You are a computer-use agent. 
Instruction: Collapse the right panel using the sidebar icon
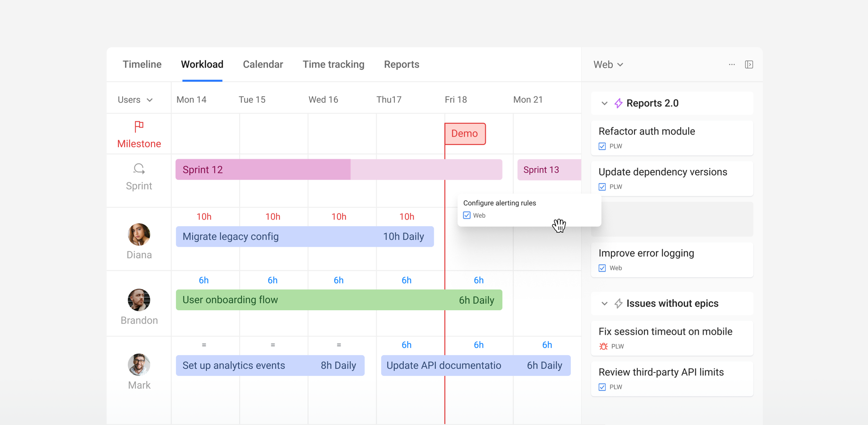(x=749, y=64)
